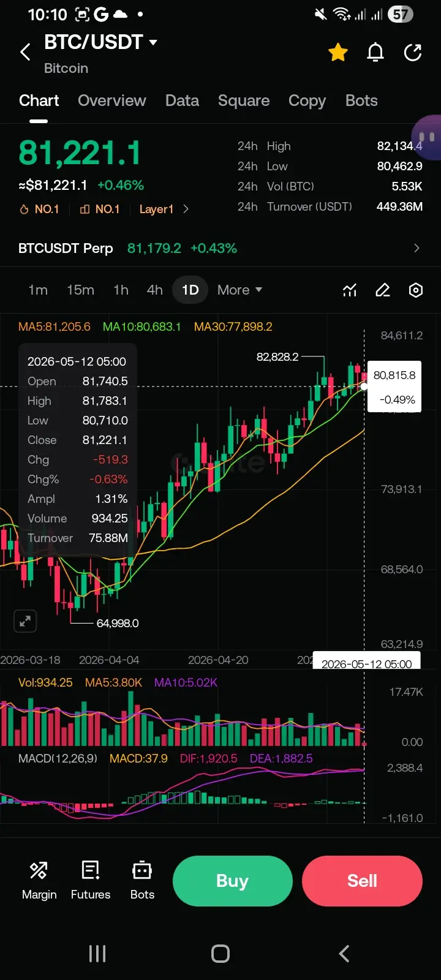Open the Data tab
441x980 pixels.
coord(182,100)
